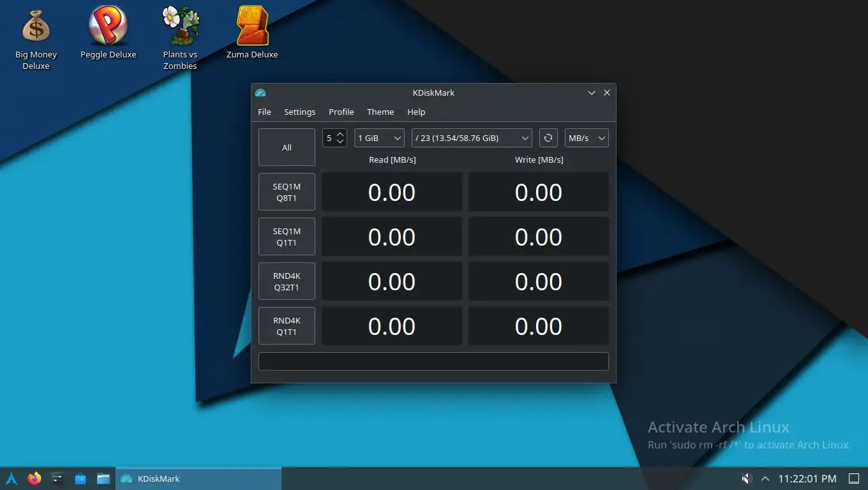
Task: Open the File menu
Action: point(264,112)
